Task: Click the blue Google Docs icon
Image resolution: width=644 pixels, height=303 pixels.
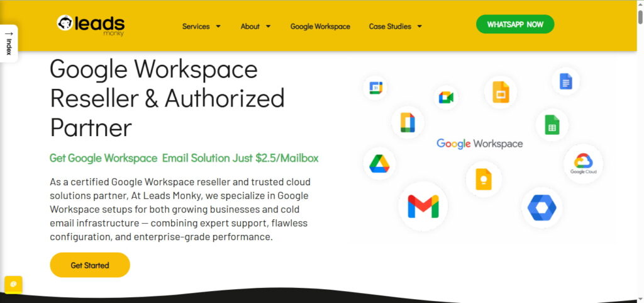Action: click(x=565, y=81)
